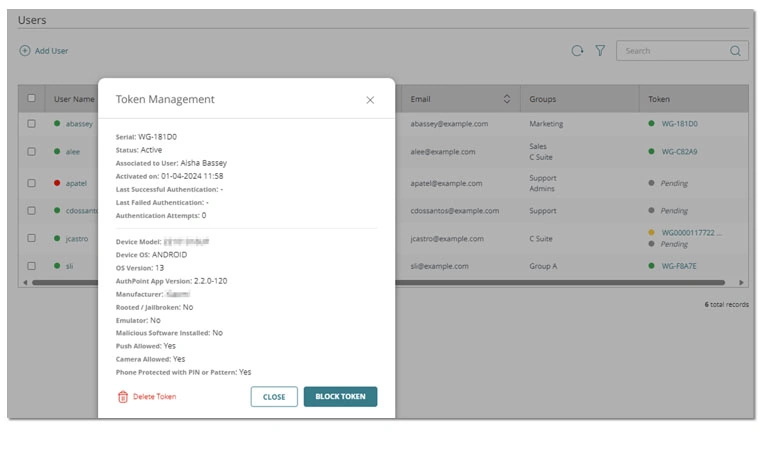
Task: Refresh the users list
Action: pos(577,51)
